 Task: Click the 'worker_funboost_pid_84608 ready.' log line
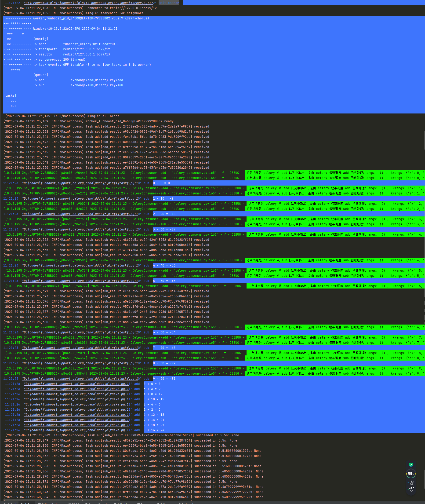point(89,121)
